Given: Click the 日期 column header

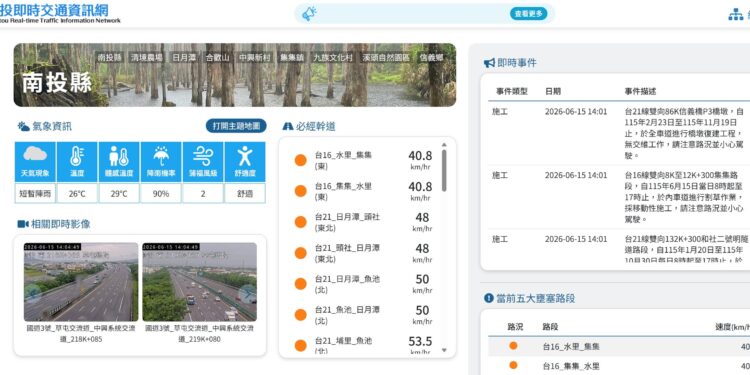Looking at the screenshot, I should pos(552,91).
